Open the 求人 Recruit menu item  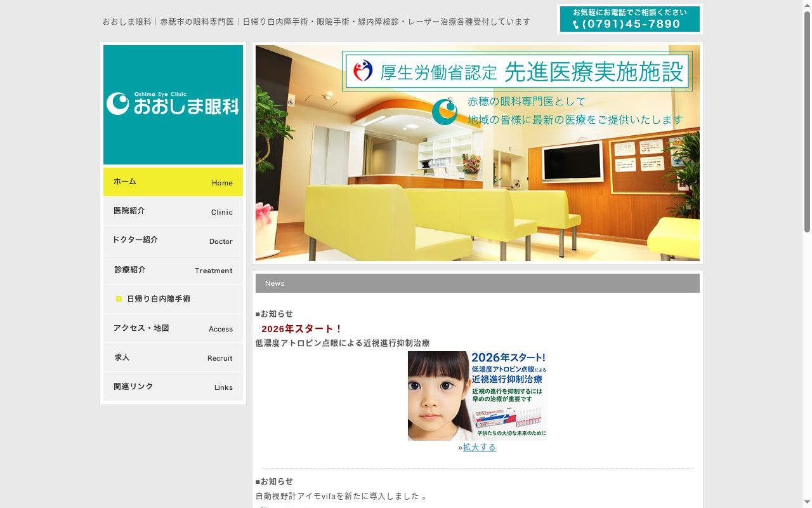[x=173, y=358]
